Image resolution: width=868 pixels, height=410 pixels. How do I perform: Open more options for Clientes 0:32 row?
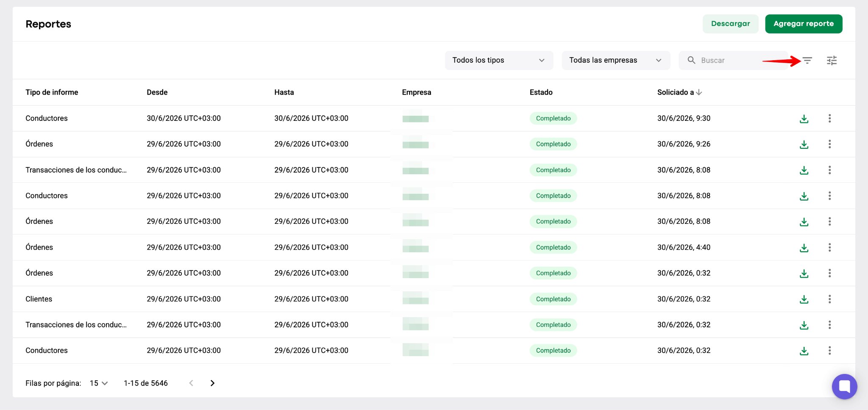click(x=829, y=299)
